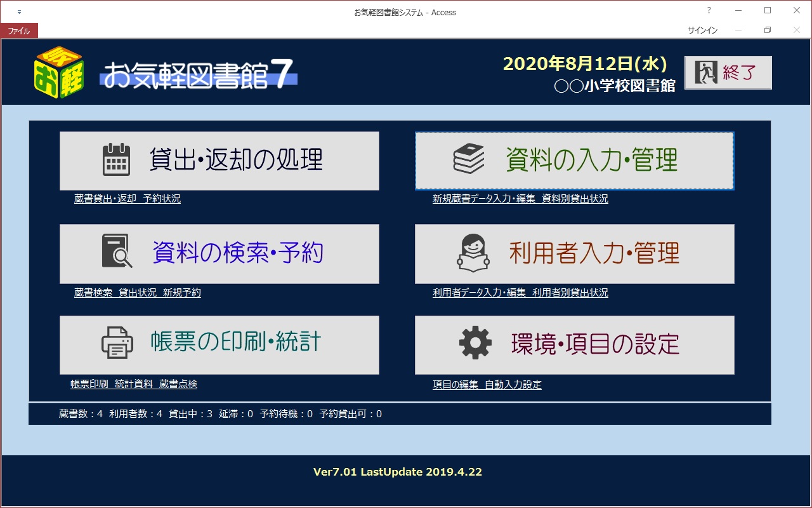
Task: Click サインイン in the title area
Action: pyautogui.click(x=703, y=30)
